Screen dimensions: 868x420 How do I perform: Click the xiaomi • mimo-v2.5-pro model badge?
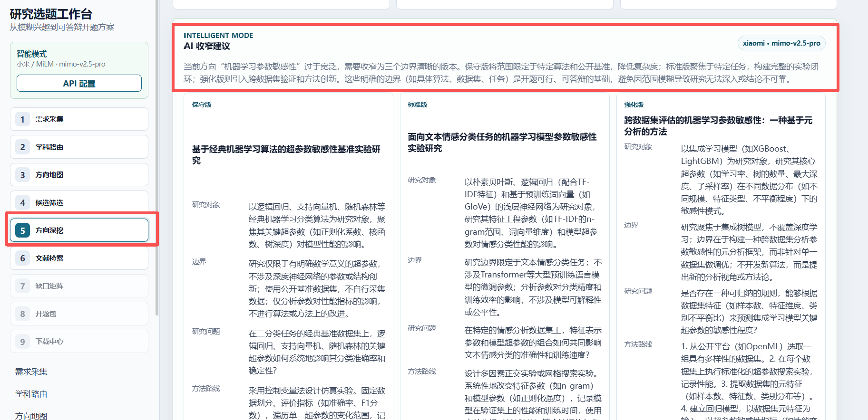click(781, 43)
